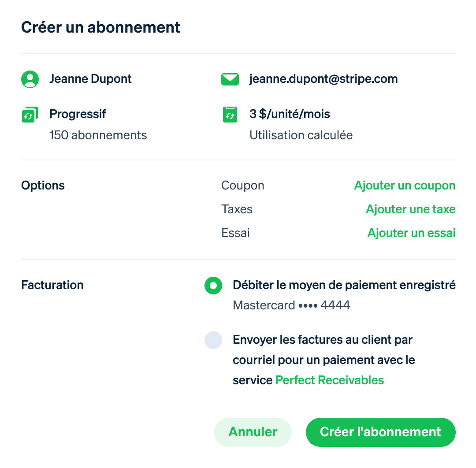
Task: Click the 3 $/unité/mois price label
Action: (289, 114)
